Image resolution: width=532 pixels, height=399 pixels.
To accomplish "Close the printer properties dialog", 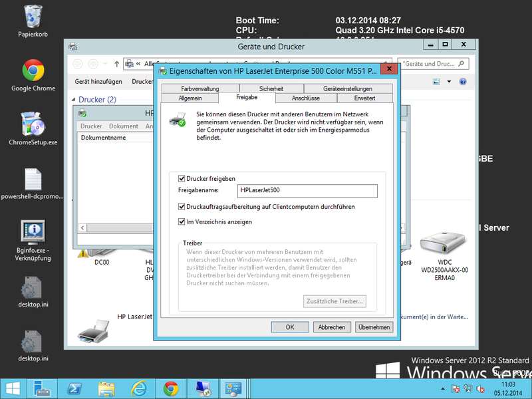I will 389,69.
